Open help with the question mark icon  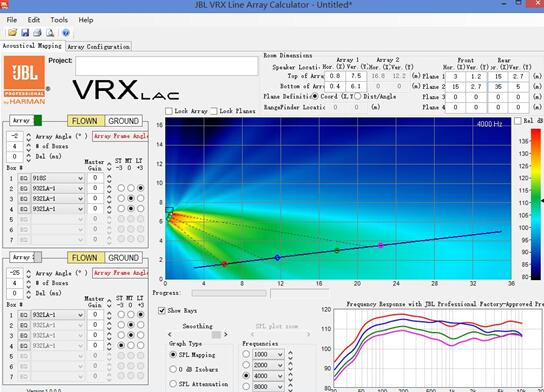tap(66, 33)
